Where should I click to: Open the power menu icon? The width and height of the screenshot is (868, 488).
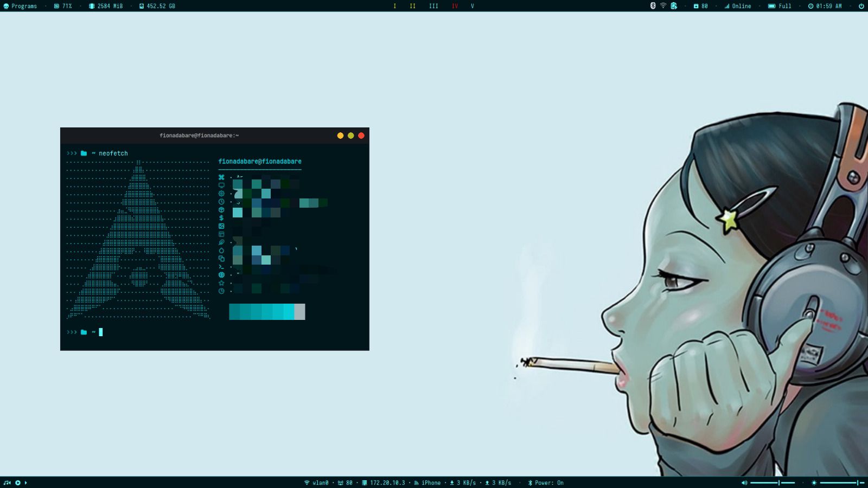coord(861,6)
